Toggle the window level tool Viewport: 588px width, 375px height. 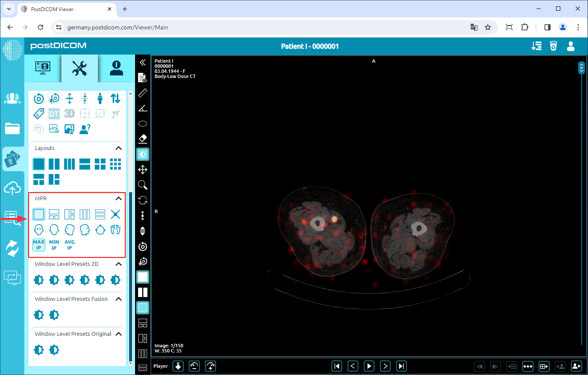tap(143, 154)
